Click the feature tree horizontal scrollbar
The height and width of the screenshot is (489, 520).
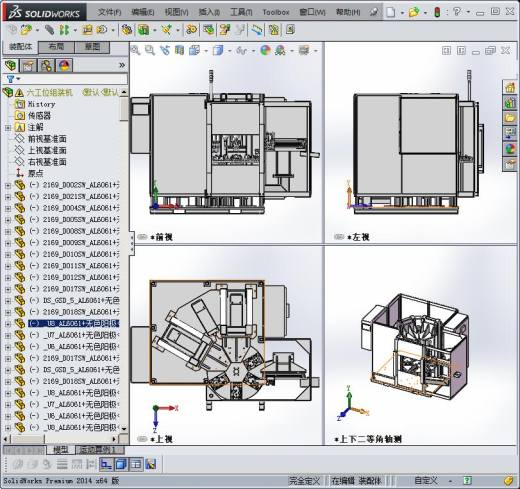click(61, 439)
